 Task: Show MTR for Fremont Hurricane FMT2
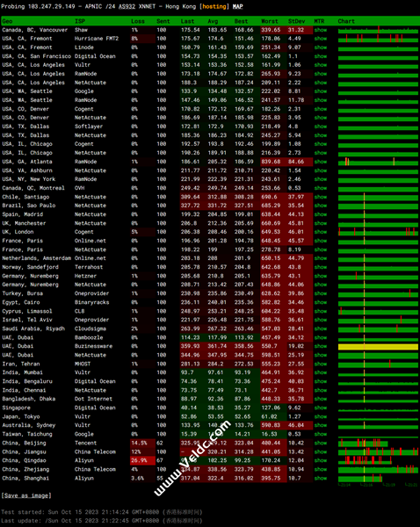321,39
